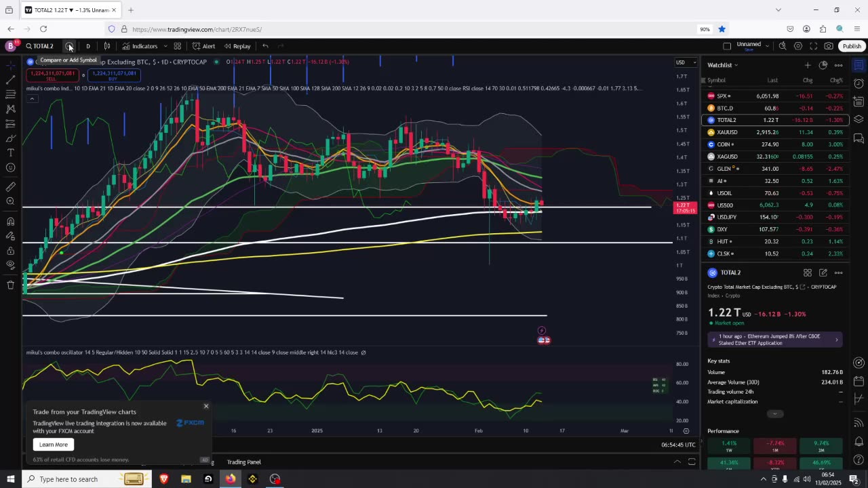The image size is (868, 488).
Task: Select the Fibonacci retracement tool
Action: click(x=10, y=94)
